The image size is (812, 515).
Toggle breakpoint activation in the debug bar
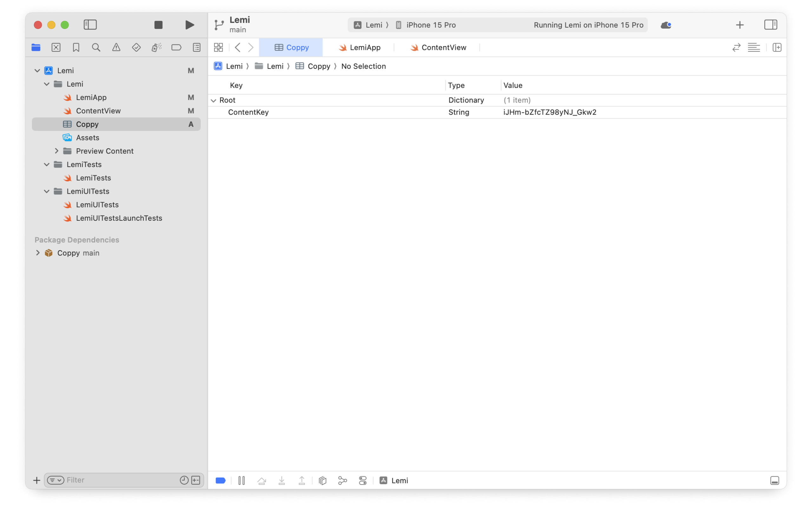click(x=220, y=480)
